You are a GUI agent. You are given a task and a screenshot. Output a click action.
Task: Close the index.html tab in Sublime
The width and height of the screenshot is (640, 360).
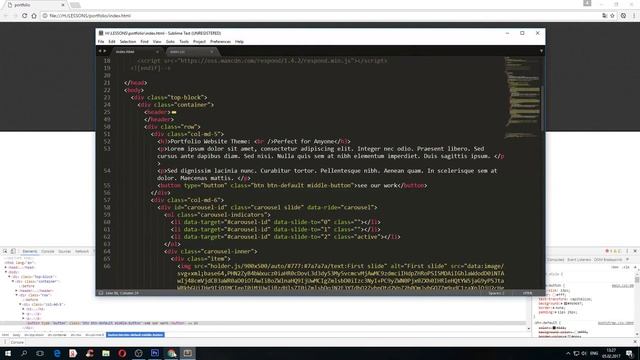coord(157,52)
